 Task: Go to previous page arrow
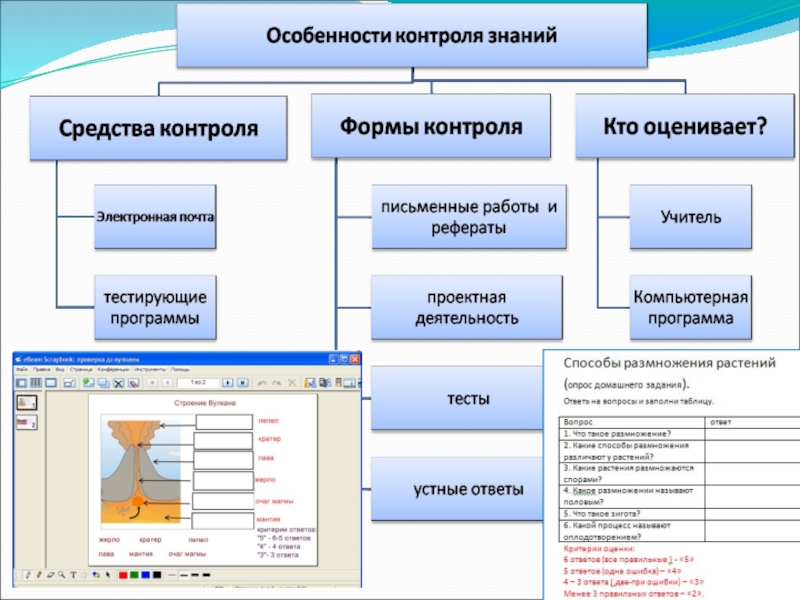pos(168,383)
